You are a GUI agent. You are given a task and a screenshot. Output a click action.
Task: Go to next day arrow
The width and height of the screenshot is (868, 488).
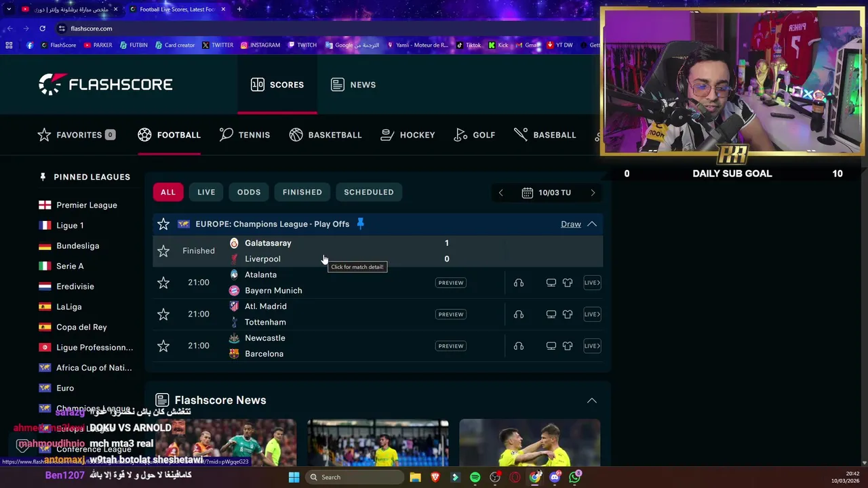pos(593,192)
